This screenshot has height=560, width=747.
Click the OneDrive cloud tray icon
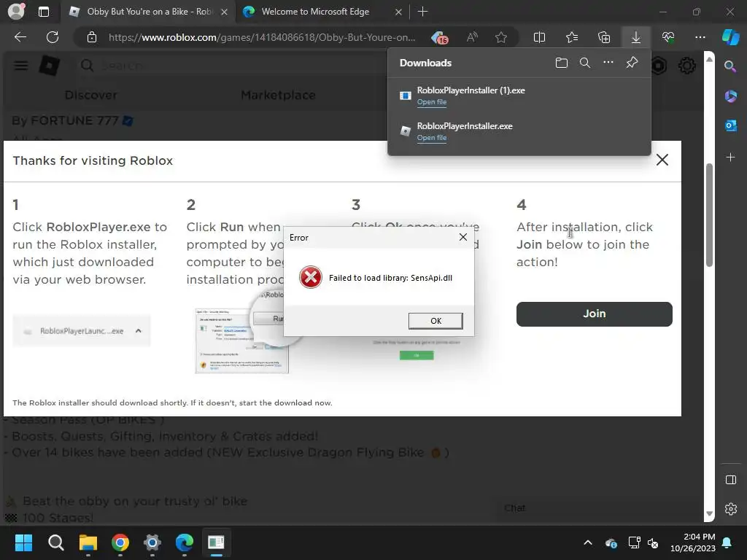pyautogui.click(x=611, y=542)
